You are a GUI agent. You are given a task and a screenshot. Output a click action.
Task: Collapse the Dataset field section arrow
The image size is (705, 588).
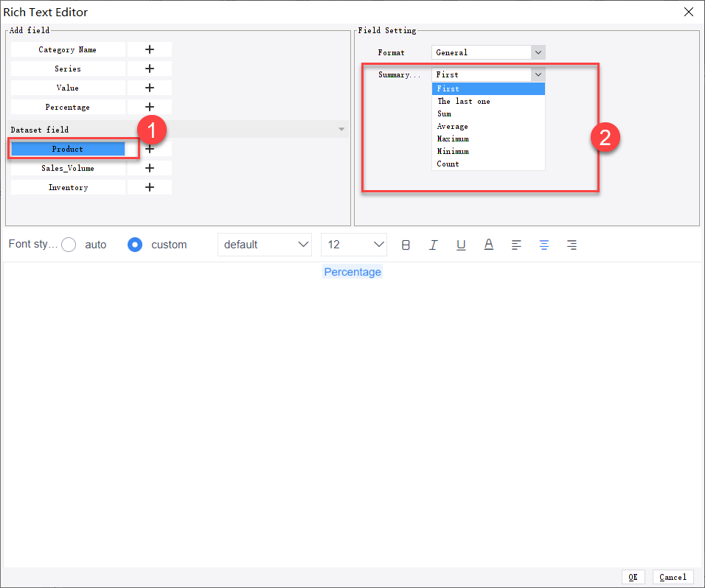(x=341, y=130)
